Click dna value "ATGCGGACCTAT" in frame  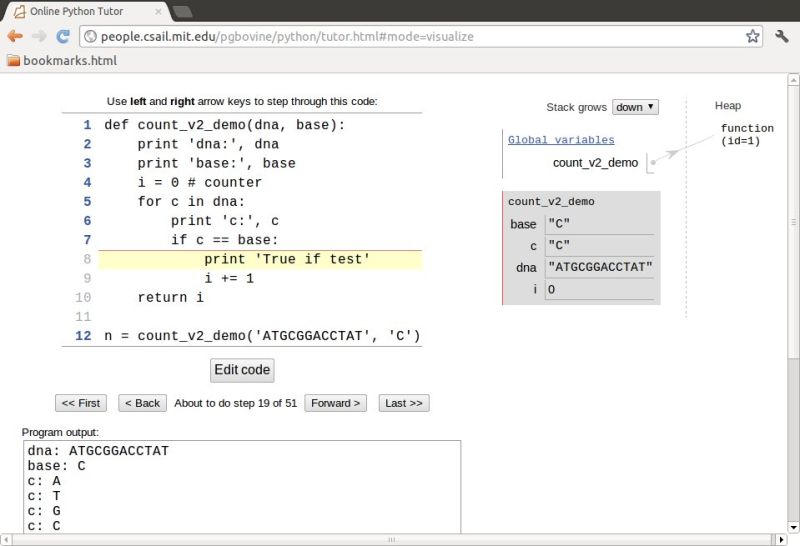[601, 267]
